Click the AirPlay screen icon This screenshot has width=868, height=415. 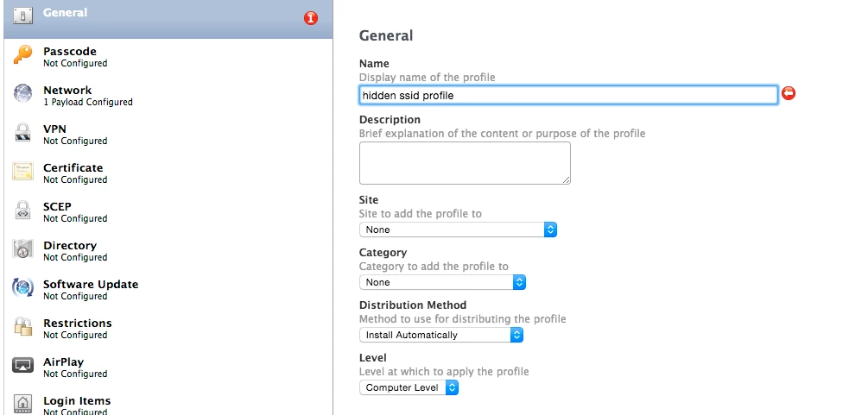[x=23, y=366]
